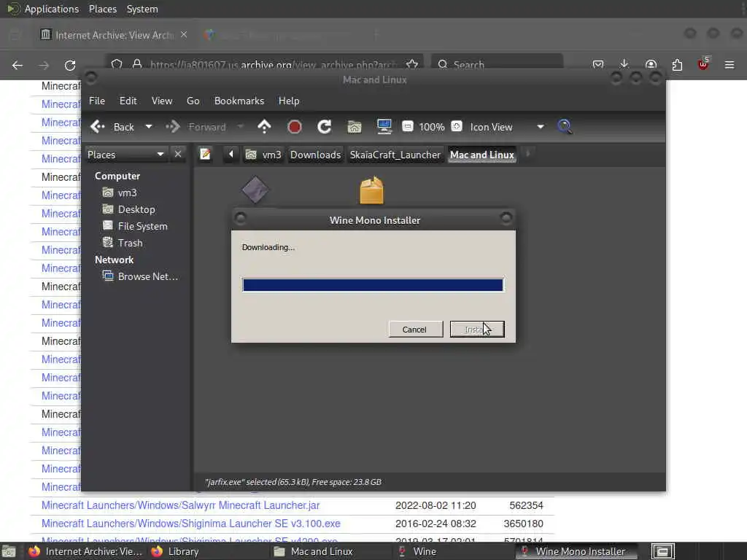Click Firefox back arrow

coord(18,65)
